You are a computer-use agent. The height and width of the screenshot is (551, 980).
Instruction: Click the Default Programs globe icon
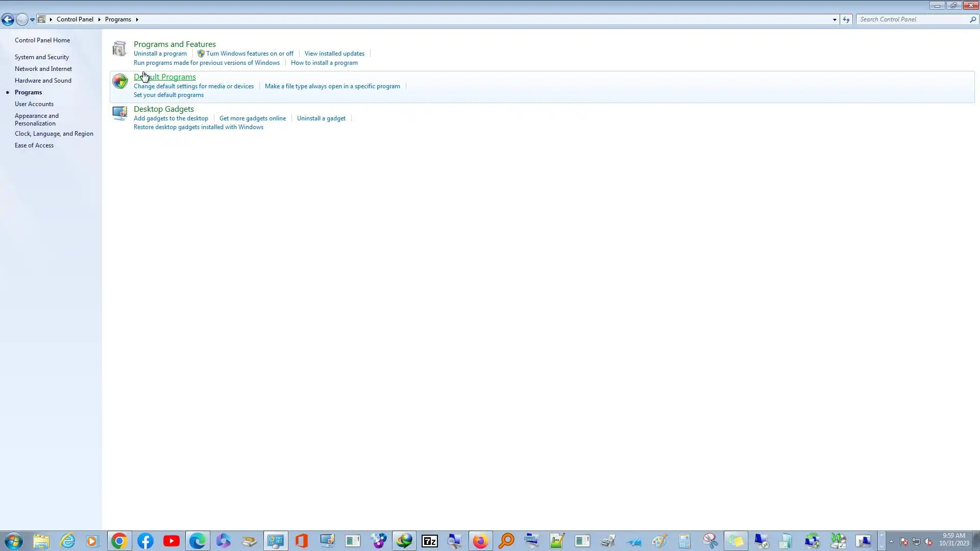(x=119, y=81)
